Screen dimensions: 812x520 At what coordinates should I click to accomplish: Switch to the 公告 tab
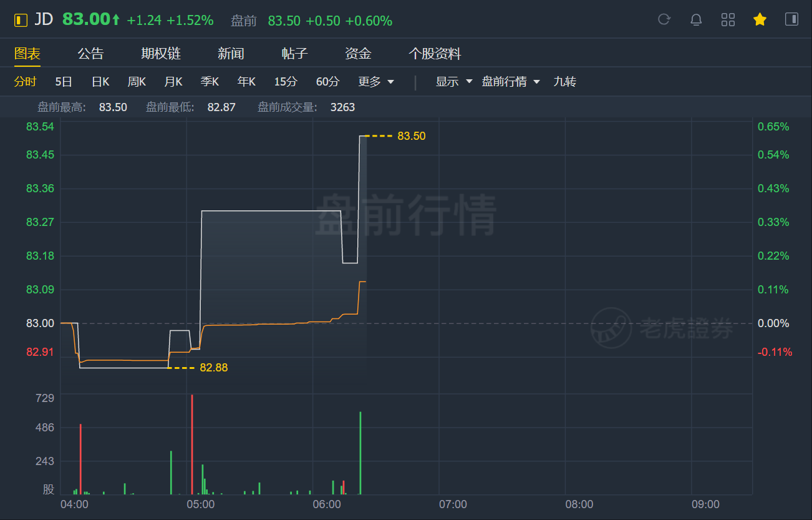pos(90,54)
